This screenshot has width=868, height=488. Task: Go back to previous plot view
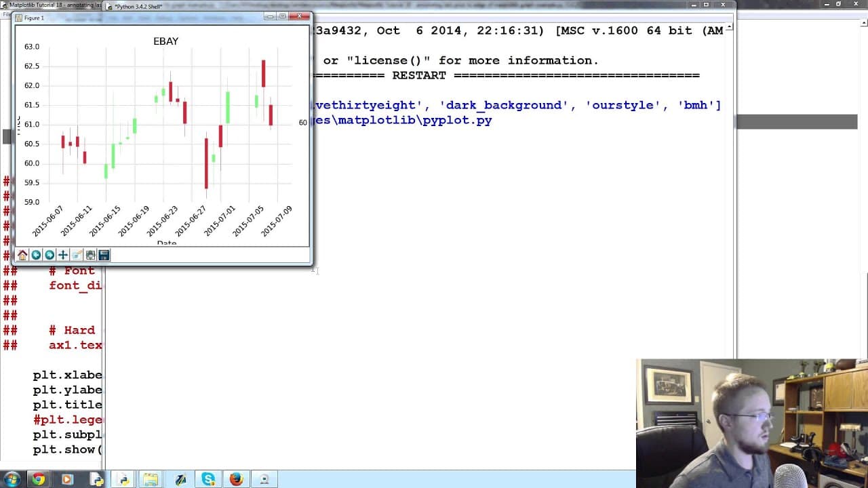click(36, 255)
